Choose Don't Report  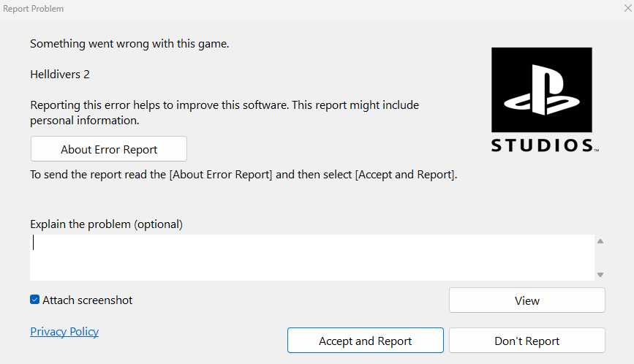click(x=527, y=340)
